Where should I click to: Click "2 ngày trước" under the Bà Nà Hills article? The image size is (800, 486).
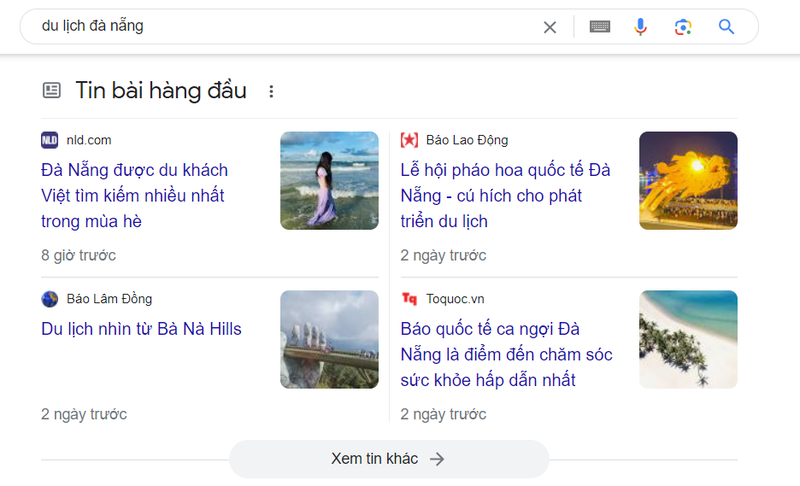pyautogui.click(x=84, y=414)
